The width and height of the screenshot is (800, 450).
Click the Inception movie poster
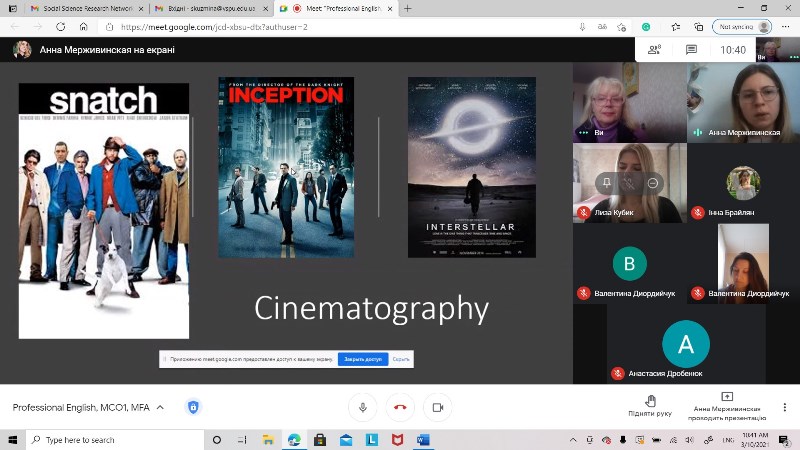point(286,167)
